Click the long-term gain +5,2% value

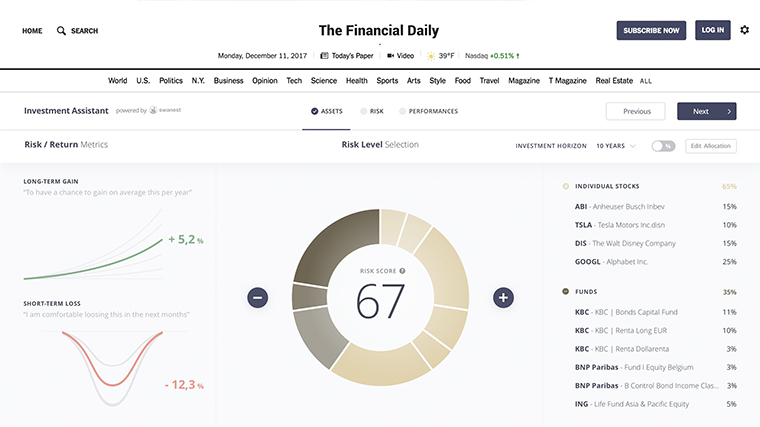tap(186, 239)
